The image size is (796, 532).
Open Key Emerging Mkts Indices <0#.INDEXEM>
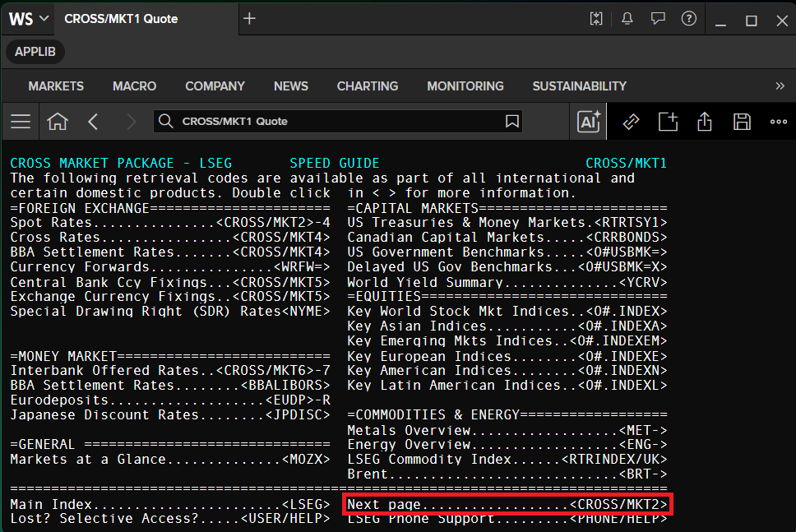pyautogui.click(x=618, y=340)
